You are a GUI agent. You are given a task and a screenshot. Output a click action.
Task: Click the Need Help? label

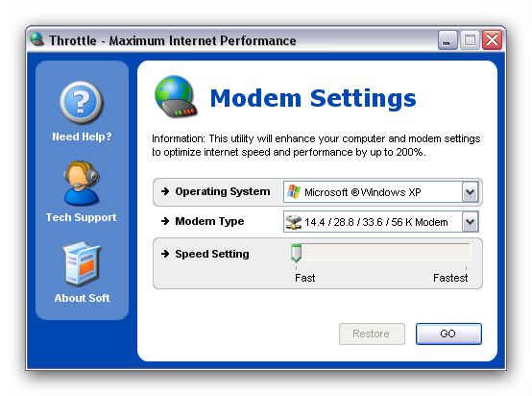coord(82,136)
